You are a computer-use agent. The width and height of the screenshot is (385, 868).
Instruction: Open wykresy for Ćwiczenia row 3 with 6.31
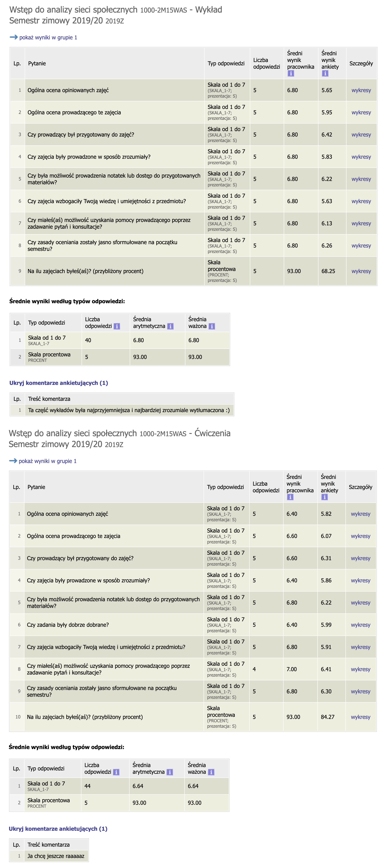(361, 558)
